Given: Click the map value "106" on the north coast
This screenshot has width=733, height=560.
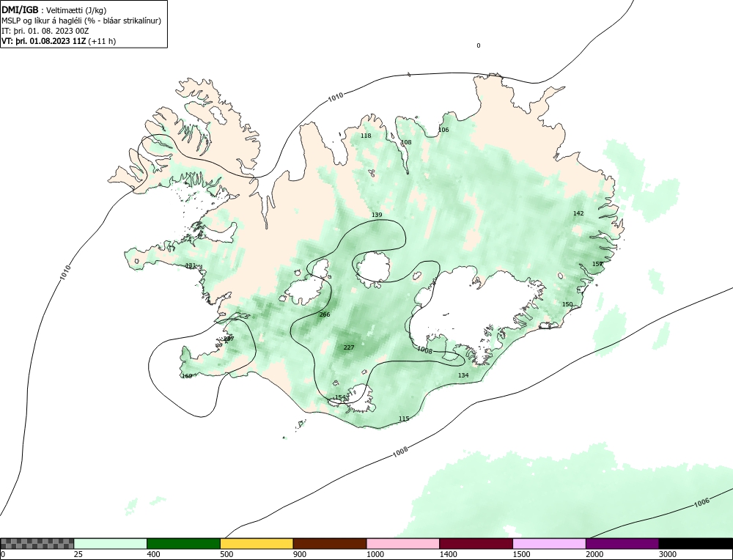Looking at the screenshot, I should pos(443,130).
